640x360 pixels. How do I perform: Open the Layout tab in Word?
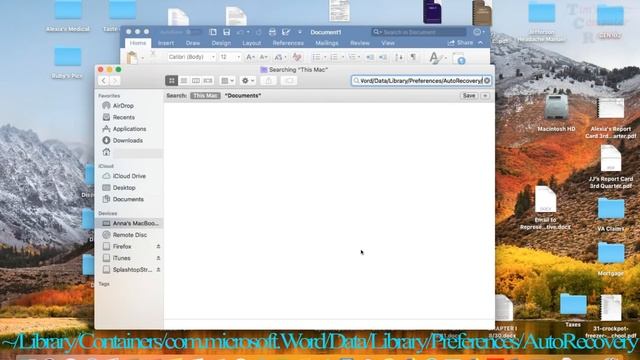click(x=251, y=43)
